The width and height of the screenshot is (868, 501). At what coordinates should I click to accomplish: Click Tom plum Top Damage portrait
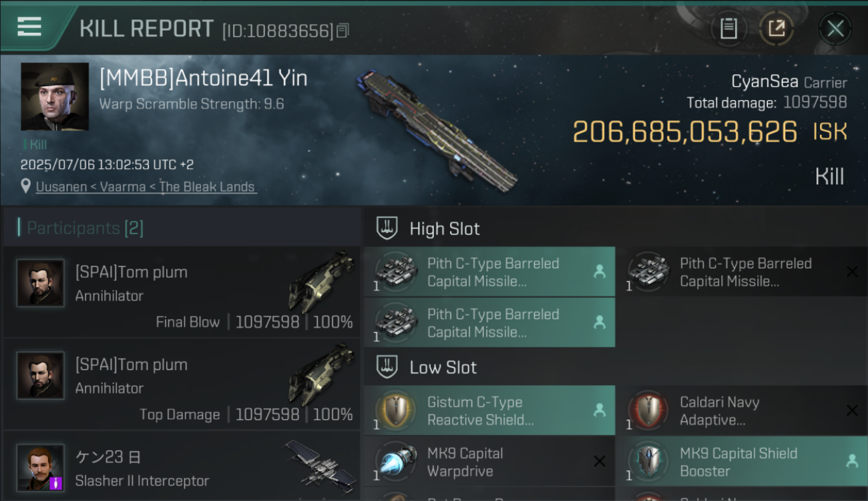tap(41, 375)
